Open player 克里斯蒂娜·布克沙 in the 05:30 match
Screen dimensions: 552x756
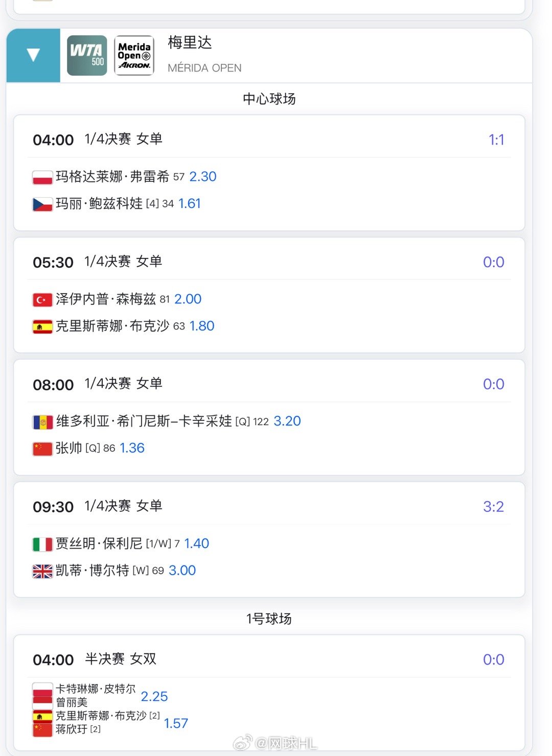point(112,326)
